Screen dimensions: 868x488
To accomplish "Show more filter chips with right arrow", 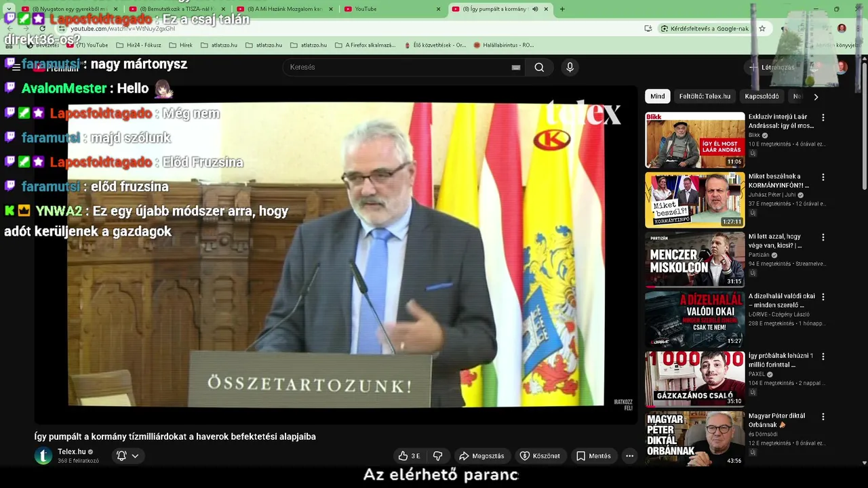I will 816,97.
